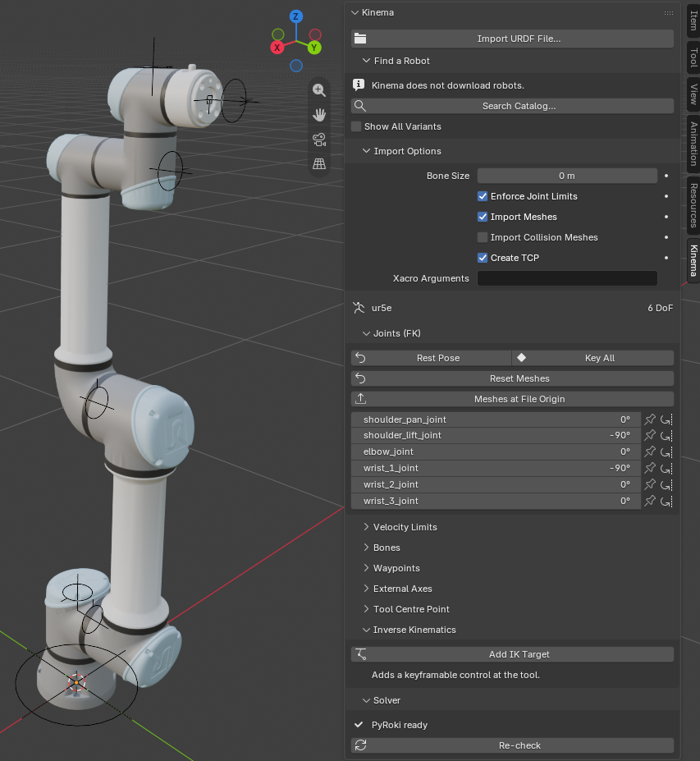700x761 pixels.
Task: Expand the Velocity Limits section
Action: point(366,527)
